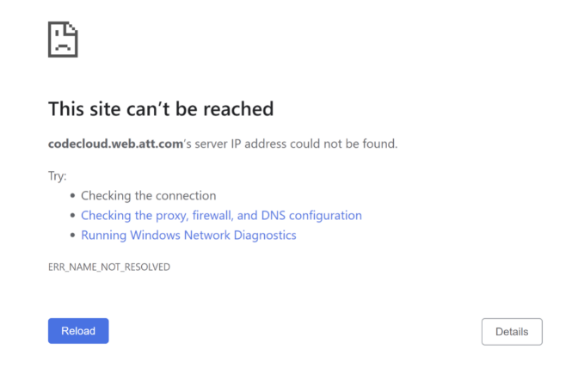Click the frowning mouth on the error icon
Viewport: 578px width, 392px height.
click(63, 47)
